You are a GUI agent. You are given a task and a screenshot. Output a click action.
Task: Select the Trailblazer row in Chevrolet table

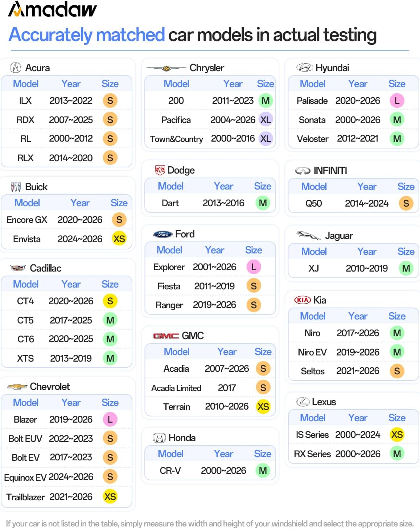66,497
